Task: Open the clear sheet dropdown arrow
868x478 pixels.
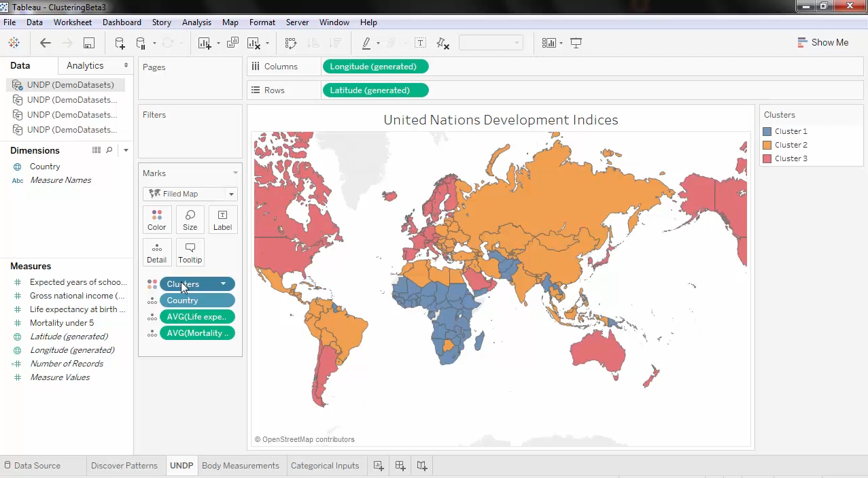Action: point(267,44)
